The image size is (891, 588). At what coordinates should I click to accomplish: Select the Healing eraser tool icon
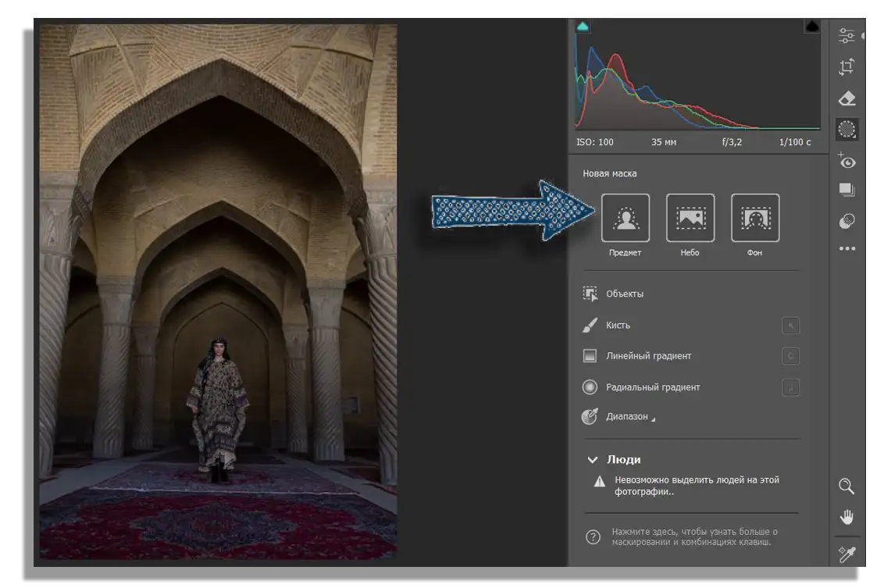pos(846,98)
